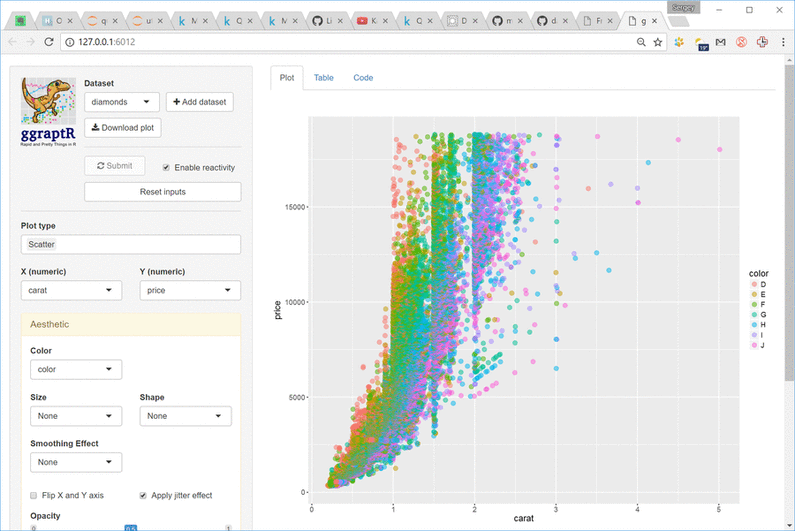Click the Opacity slider handle
Viewport: 795px width, 531px height.
(x=130, y=527)
